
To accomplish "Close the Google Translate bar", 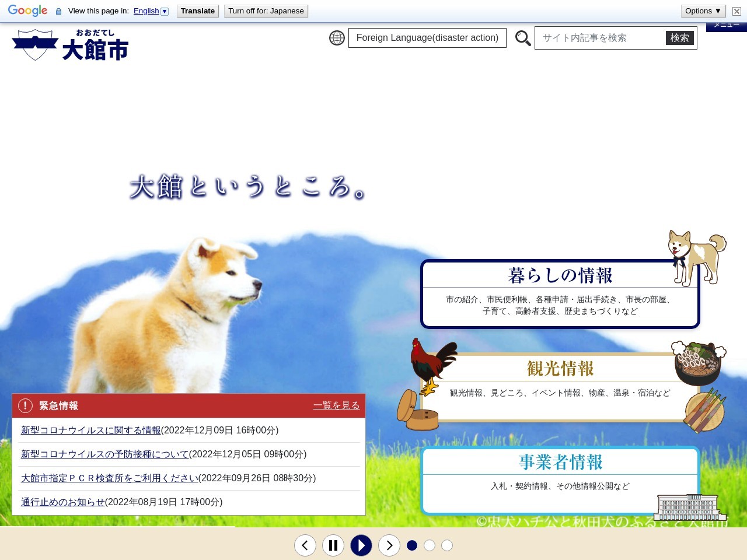I will (736, 11).
